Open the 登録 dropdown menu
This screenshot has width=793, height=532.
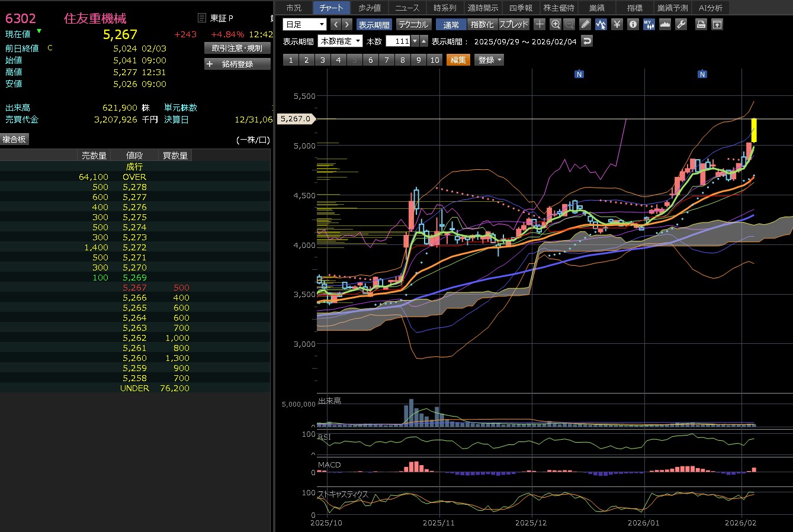(x=489, y=60)
